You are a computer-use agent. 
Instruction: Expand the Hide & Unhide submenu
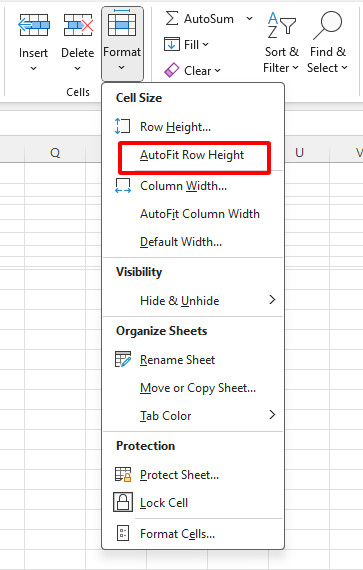(193, 301)
